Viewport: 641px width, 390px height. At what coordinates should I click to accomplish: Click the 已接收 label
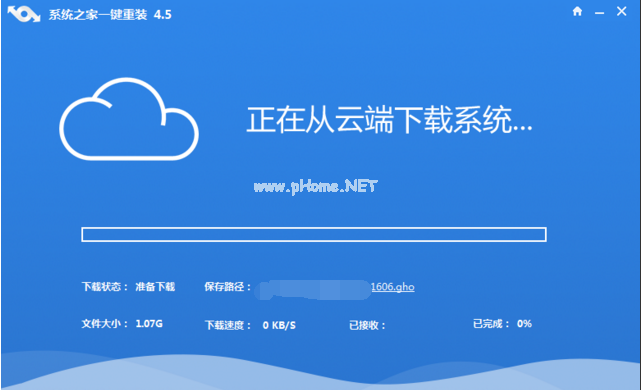(x=367, y=325)
